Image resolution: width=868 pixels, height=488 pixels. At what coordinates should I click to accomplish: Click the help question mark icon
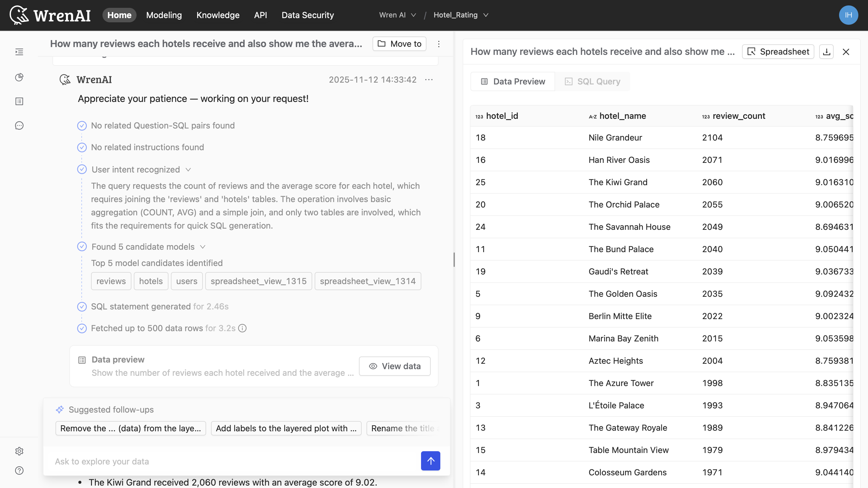click(19, 470)
